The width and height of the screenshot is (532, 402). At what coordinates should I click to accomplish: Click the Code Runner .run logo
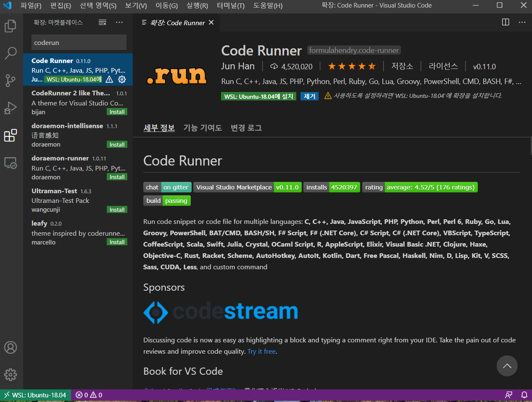pos(176,75)
